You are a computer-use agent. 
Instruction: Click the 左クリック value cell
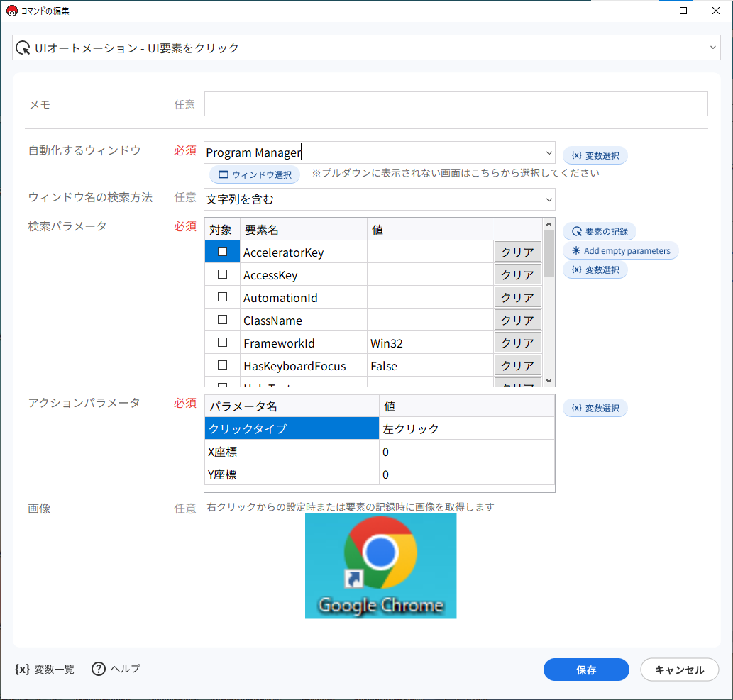(466, 428)
